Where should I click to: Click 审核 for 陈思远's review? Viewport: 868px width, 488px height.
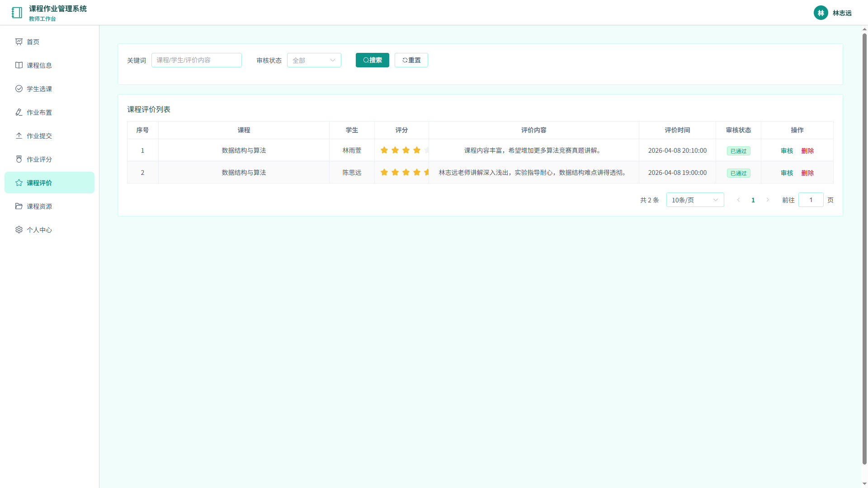[x=787, y=173]
